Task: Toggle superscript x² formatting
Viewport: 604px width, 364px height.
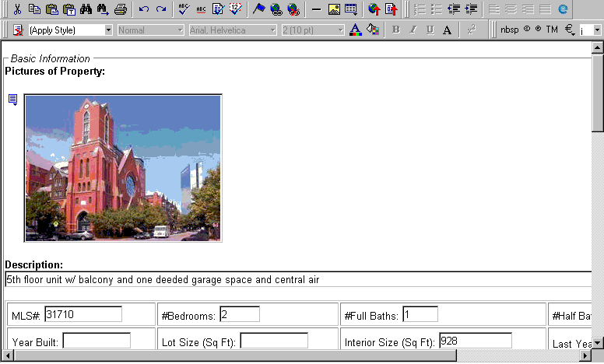Action: pos(472,30)
